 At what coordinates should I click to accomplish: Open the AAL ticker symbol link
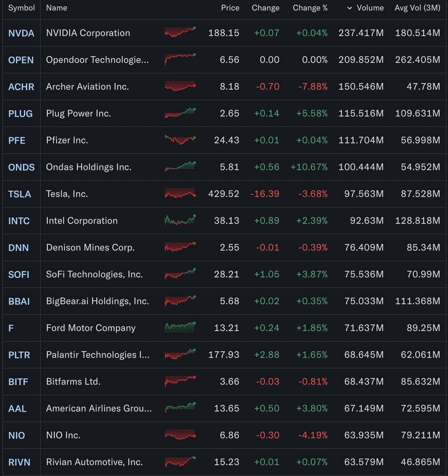click(17, 409)
